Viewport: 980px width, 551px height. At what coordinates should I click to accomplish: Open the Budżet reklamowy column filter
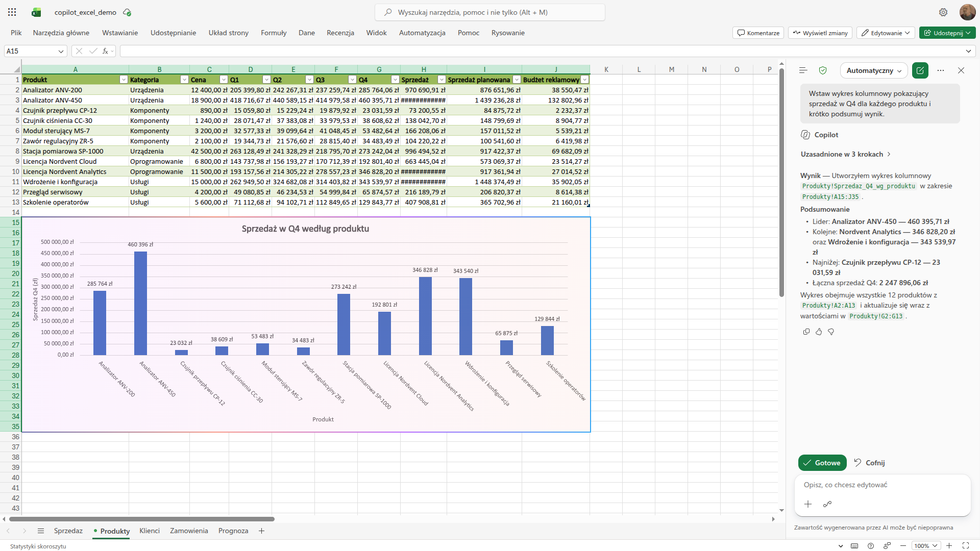(585, 80)
